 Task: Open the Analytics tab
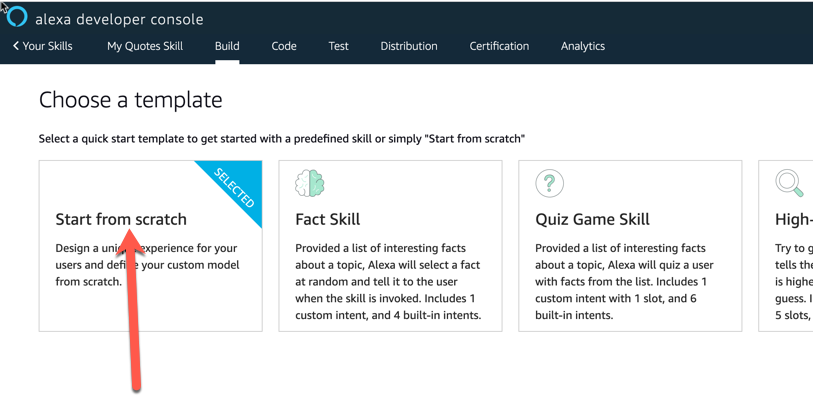coord(583,46)
